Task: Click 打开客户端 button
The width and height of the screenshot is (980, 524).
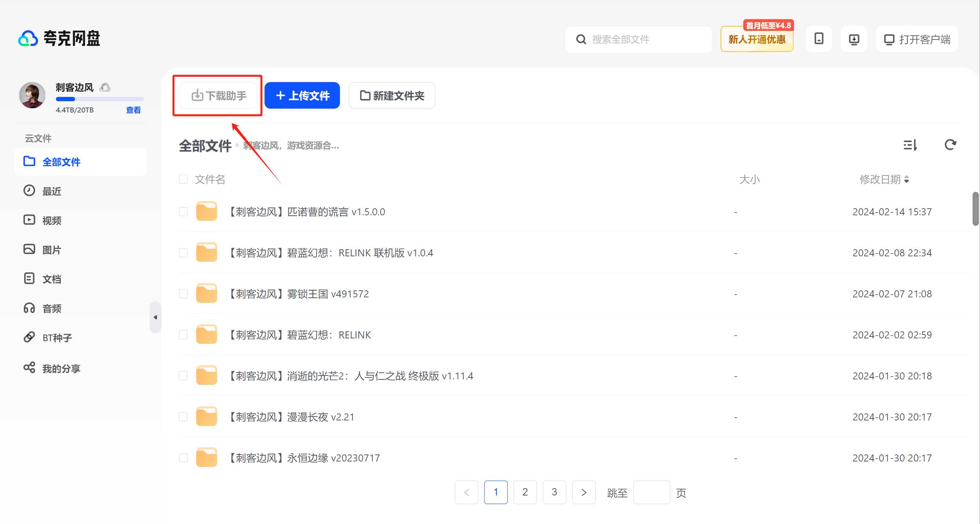Action: [x=917, y=39]
